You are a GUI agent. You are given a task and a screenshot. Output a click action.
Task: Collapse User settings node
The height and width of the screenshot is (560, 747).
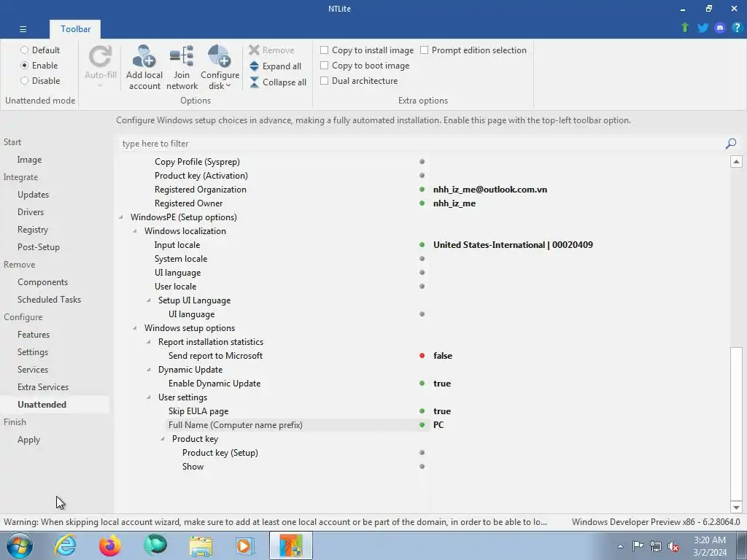point(149,397)
